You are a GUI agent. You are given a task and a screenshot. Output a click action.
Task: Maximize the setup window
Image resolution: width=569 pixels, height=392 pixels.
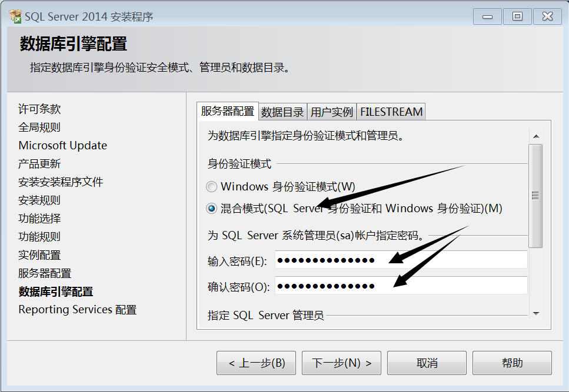point(517,16)
